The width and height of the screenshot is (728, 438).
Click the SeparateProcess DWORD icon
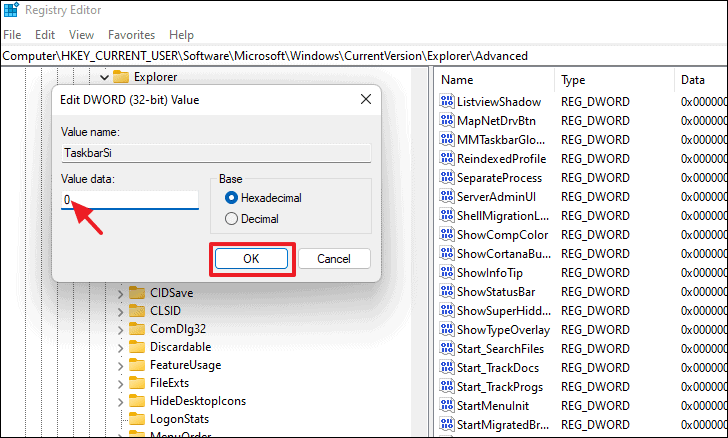click(x=447, y=177)
